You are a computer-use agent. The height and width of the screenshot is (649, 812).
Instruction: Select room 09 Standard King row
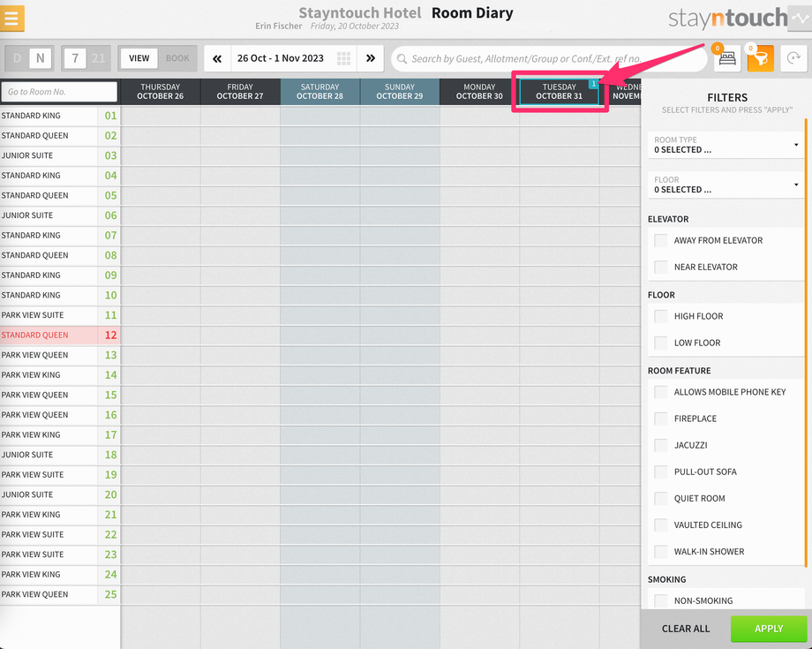coord(60,275)
